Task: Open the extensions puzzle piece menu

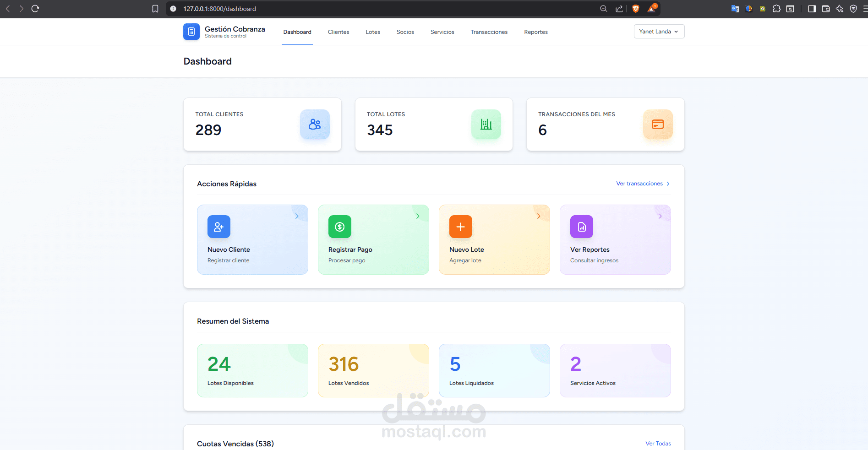Action: pyautogui.click(x=776, y=9)
